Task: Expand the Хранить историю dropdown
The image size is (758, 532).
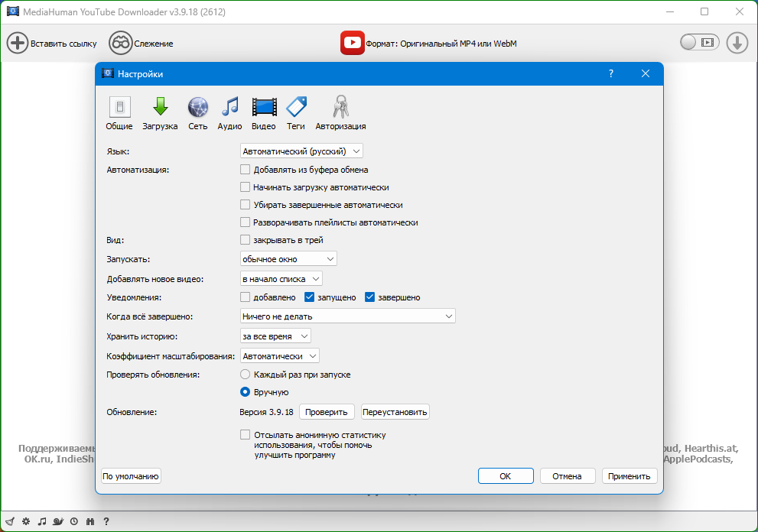Action: click(x=275, y=336)
